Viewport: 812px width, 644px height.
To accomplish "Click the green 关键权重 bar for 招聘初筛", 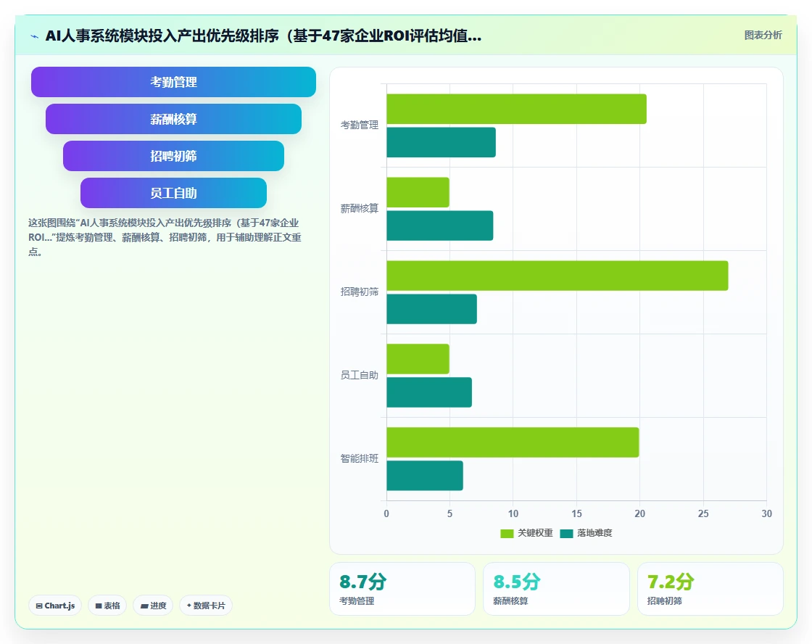I will coord(558,276).
